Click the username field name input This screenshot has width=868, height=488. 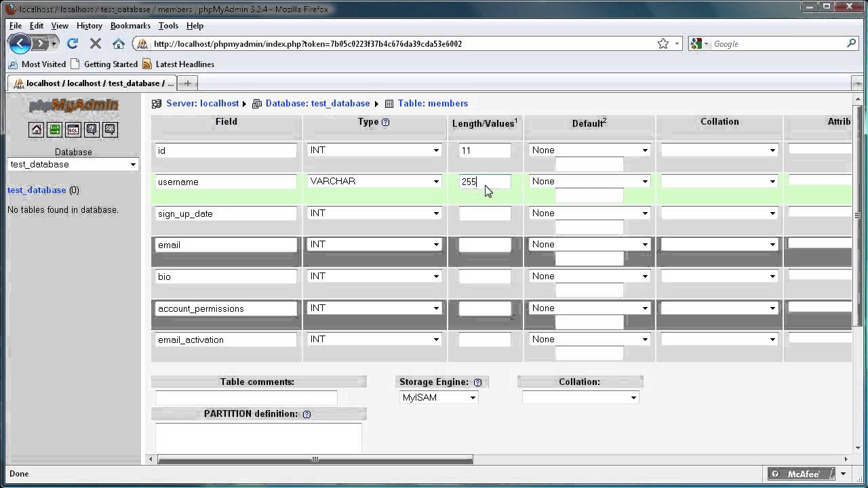(x=226, y=182)
